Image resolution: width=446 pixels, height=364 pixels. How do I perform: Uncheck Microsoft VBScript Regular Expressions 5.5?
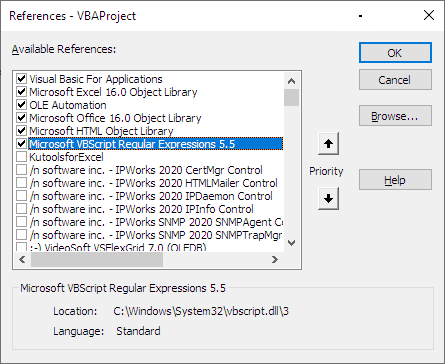click(x=22, y=144)
